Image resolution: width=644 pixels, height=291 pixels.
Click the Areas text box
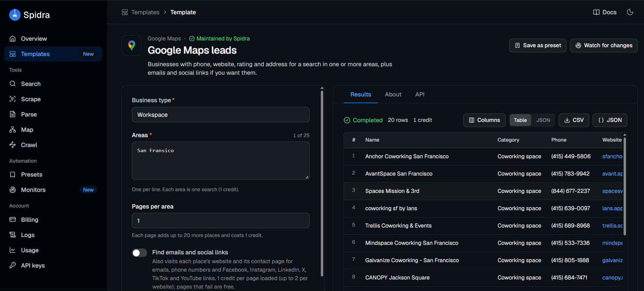tap(221, 161)
